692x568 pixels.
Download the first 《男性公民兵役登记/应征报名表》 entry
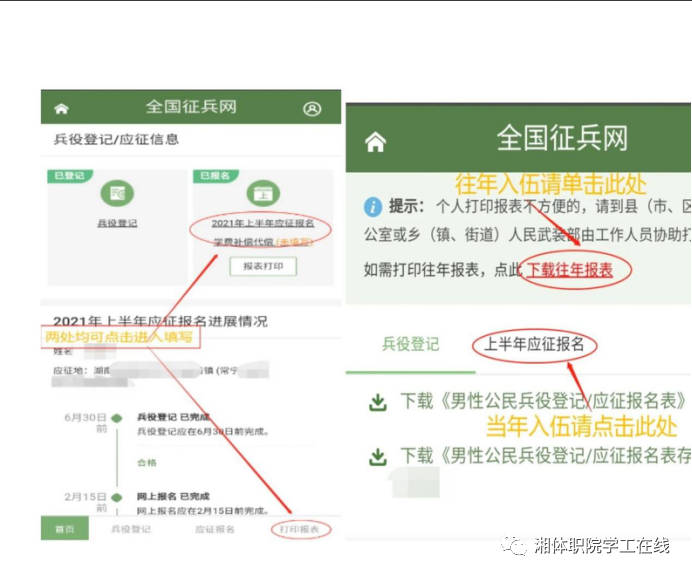542,402
